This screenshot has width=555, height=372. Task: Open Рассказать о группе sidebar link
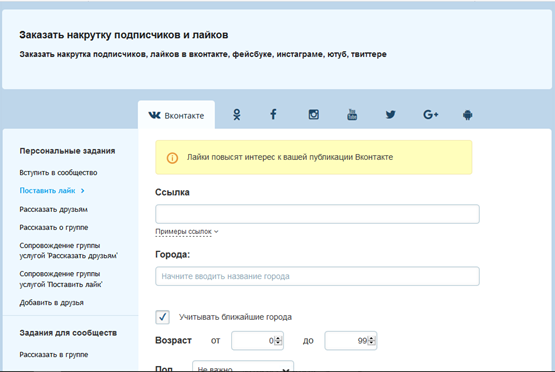(54, 227)
